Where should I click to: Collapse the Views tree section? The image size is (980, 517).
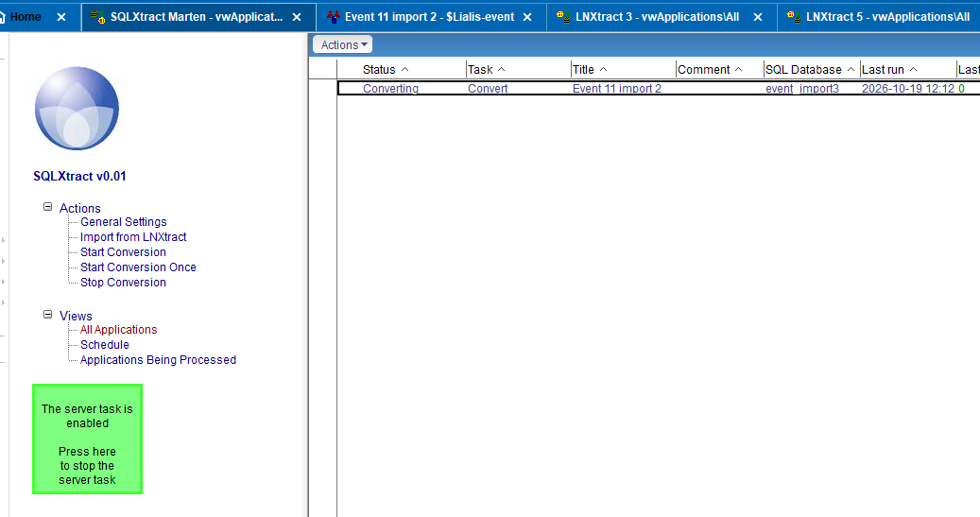[47, 315]
